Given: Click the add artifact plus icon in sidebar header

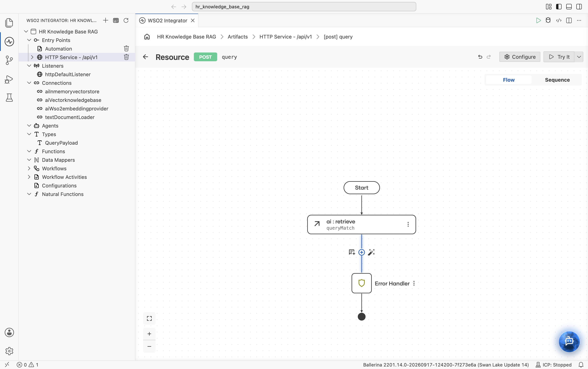Looking at the screenshot, I should (105, 20).
